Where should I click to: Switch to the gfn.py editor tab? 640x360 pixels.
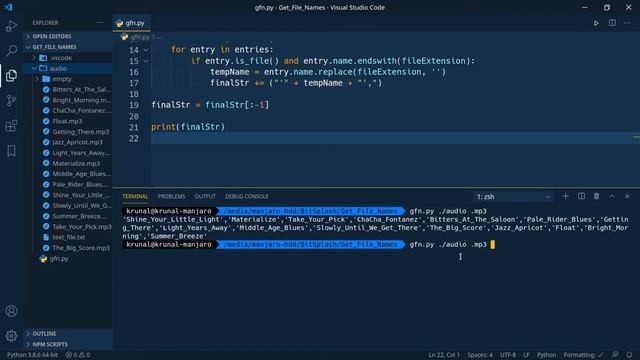(131, 23)
